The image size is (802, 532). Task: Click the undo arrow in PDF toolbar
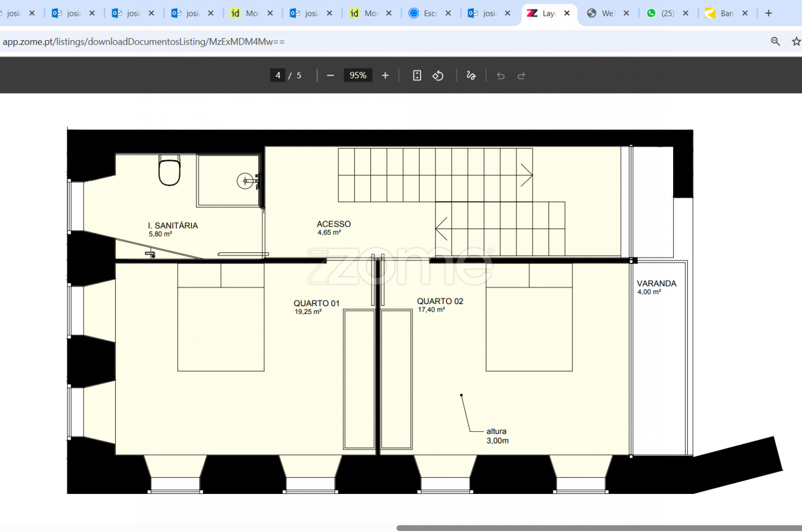[x=500, y=76]
